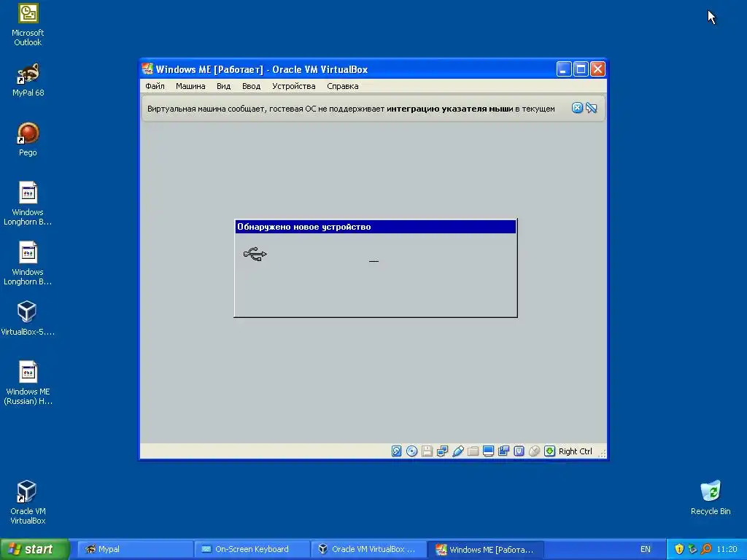747x560 pixels.
Task: Open the Start menu
Action: tap(35, 549)
